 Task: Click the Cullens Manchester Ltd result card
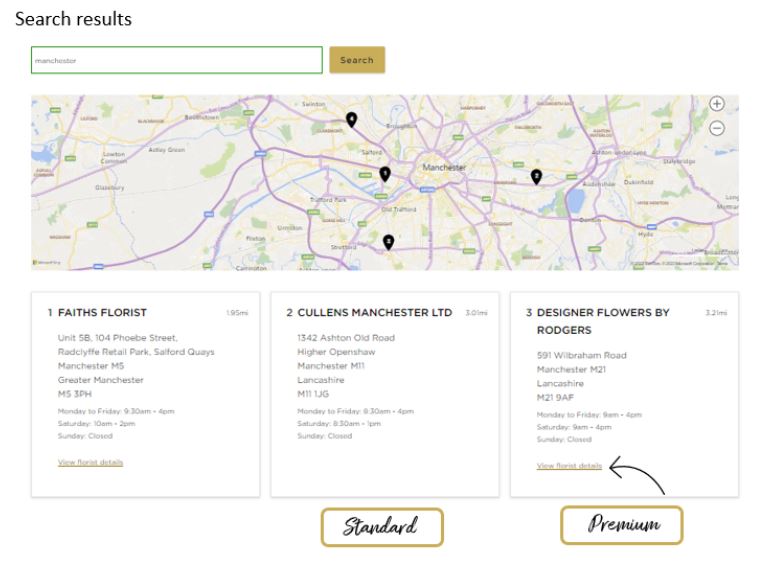(x=385, y=394)
